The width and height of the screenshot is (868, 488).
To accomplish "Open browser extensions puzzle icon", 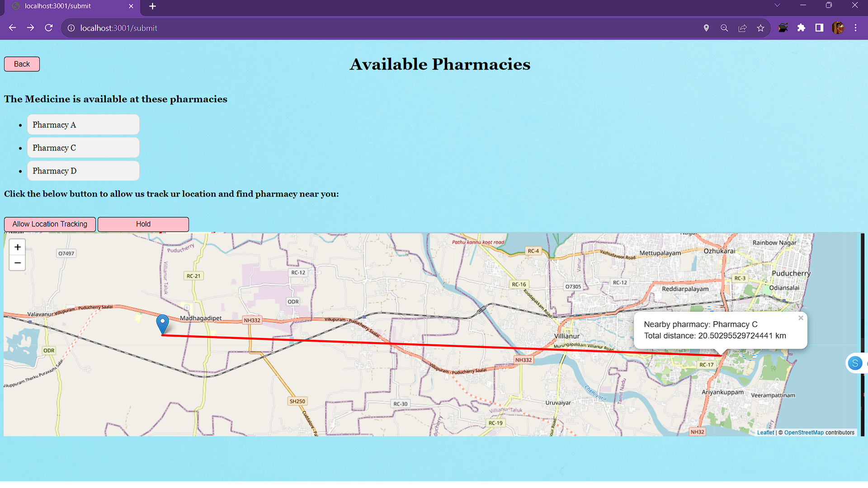I will [801, 28].
